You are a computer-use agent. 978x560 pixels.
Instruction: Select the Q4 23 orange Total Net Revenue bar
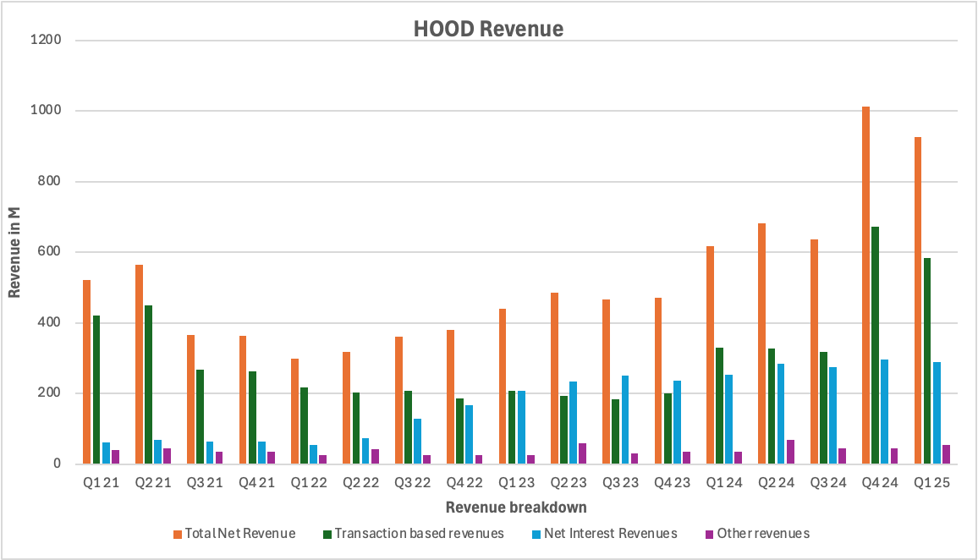tap(658, 381)
